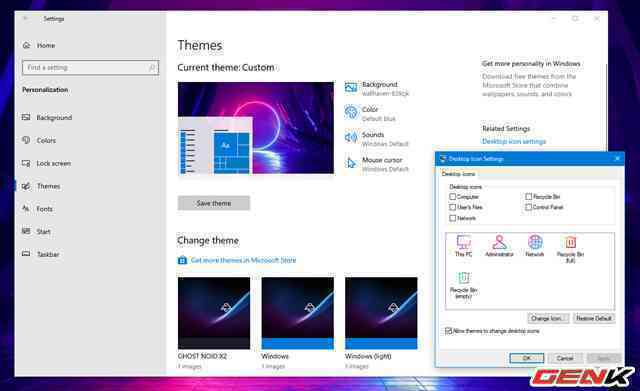Screen dimensions: 640x391
Task: Select the Windows theme thumbnail
Action: coord(298,313)
